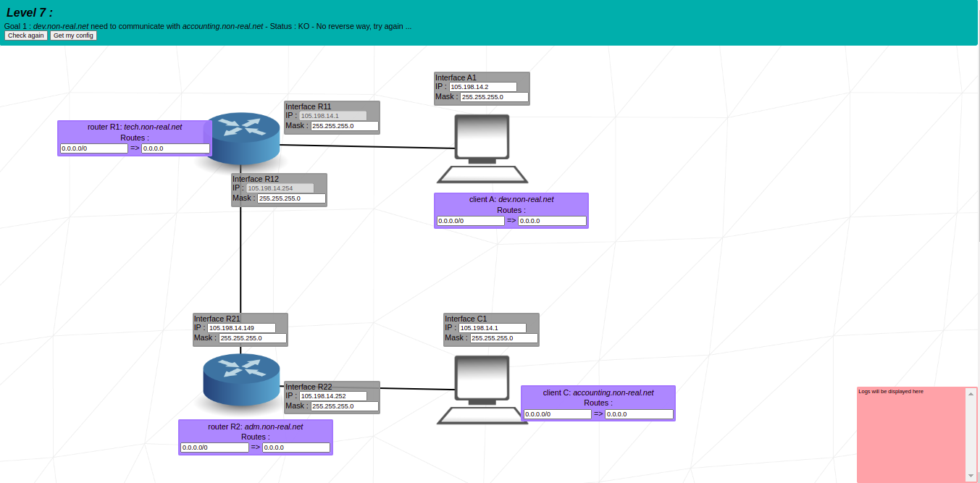Edit router R1 route destination field
This screenshot has height=483, width=980.
[94, 148]
